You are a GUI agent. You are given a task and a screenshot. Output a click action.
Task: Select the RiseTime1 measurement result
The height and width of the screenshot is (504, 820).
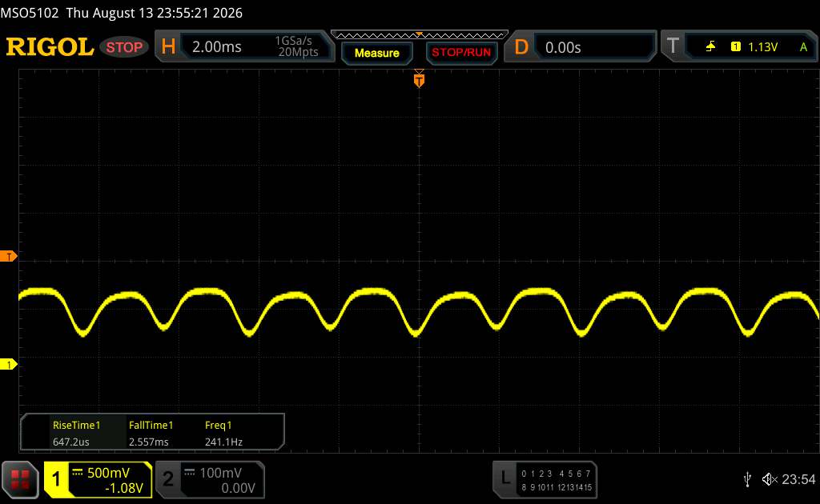pos(76,433)
